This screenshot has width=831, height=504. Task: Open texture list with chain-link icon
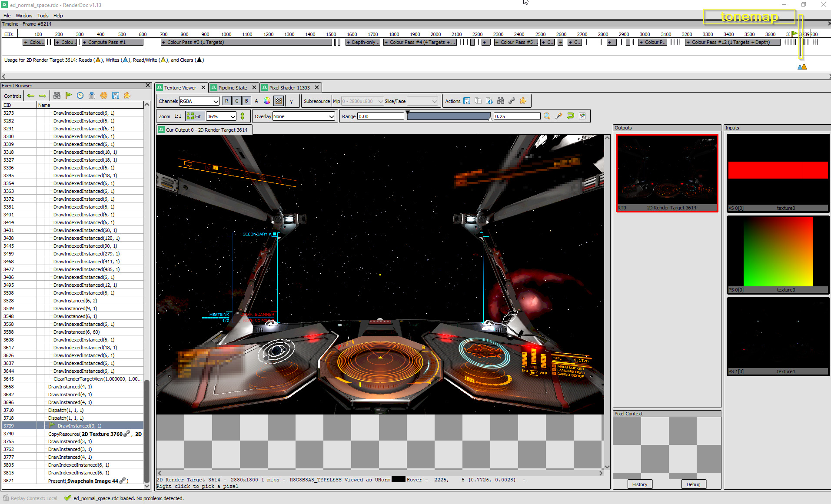512,101
